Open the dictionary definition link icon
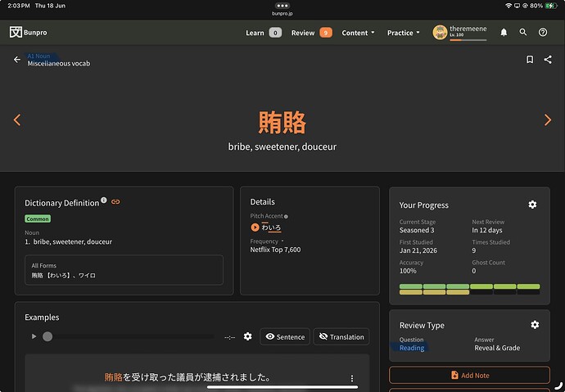 pos(115,202)
